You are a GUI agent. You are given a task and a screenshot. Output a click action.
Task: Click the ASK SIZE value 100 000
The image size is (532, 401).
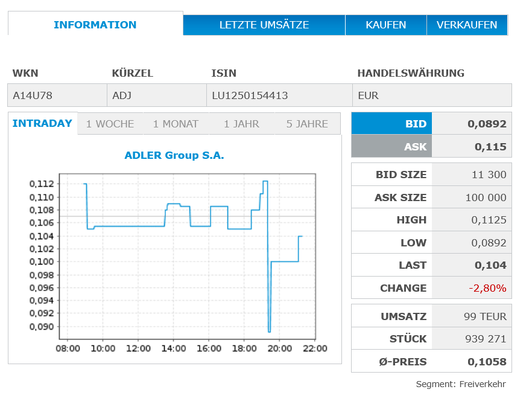pyautogui.click(x=486, y=197)
